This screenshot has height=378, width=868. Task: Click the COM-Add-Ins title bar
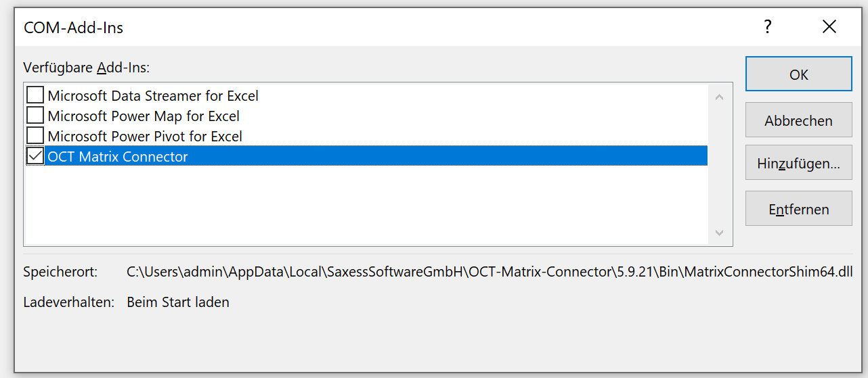[339, 27]
